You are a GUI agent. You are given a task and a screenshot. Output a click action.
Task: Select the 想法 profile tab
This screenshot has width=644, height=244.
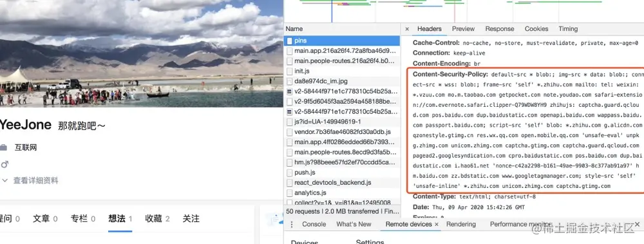tap(120, 219)
